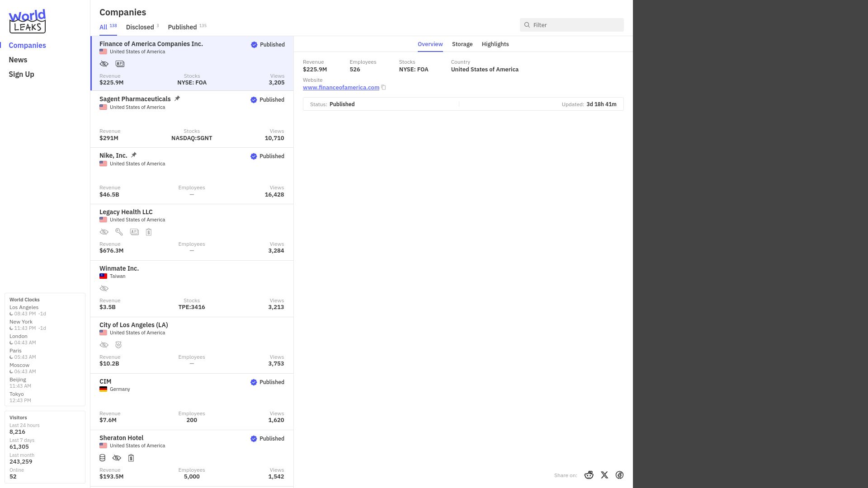
Task: Click the pin icon next to Nike, Inc.
Action: pos(134,155)
